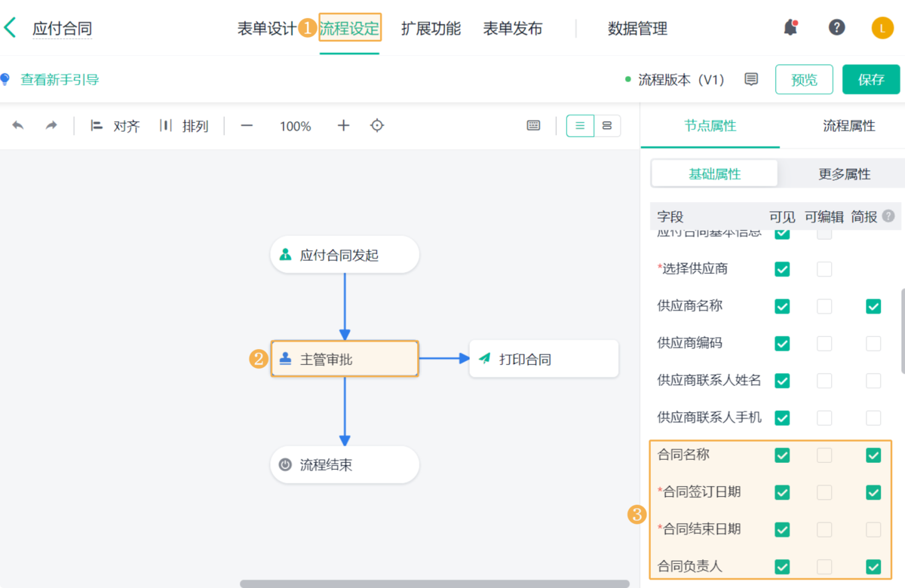Click the 预览 button

click(x=804, y=79)
